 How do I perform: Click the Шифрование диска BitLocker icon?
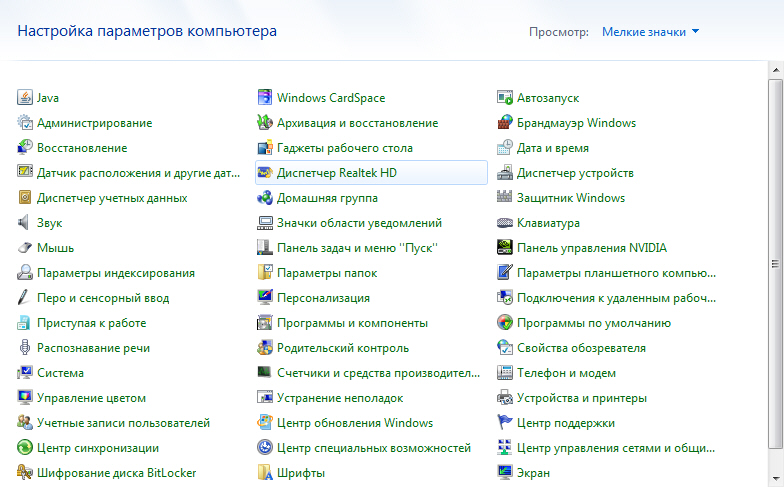25,473
